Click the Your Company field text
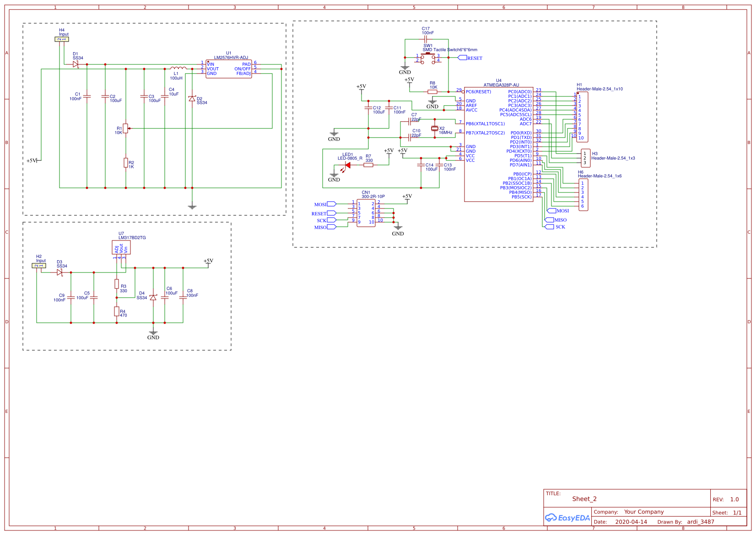This screenshot has height=535, width=756. coord(643,512)
